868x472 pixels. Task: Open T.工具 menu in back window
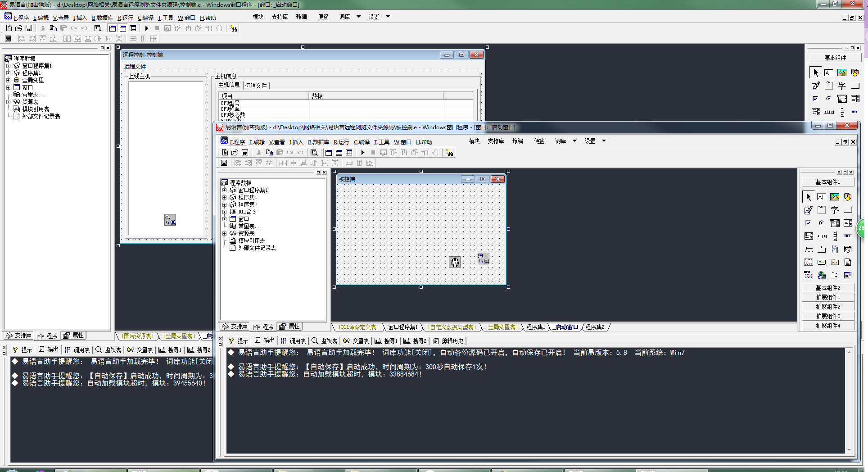coord(165,18)
